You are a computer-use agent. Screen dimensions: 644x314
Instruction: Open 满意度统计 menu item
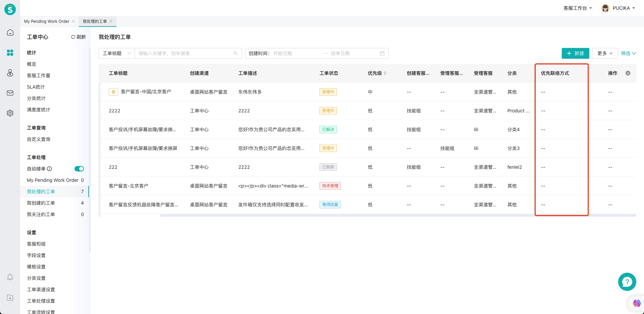click(x=39, y=110)
